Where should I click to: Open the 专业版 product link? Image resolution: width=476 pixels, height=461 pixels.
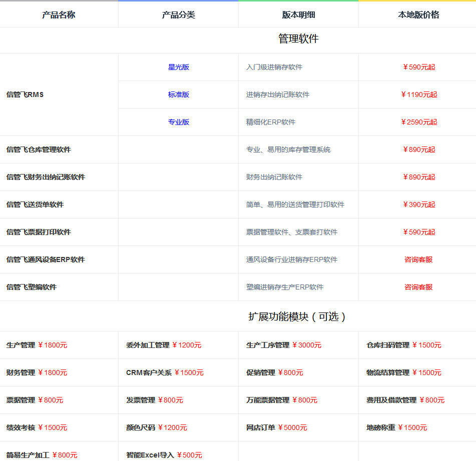(x=178, y=122)
